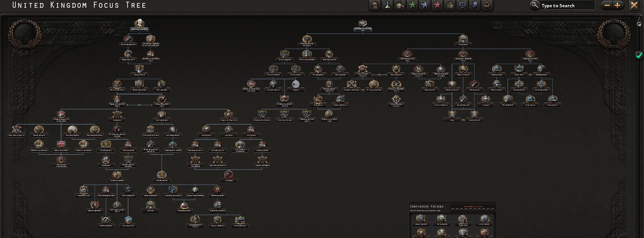
Task: Choose the Army Training continuous focus
Action: [x=484, y=221]
